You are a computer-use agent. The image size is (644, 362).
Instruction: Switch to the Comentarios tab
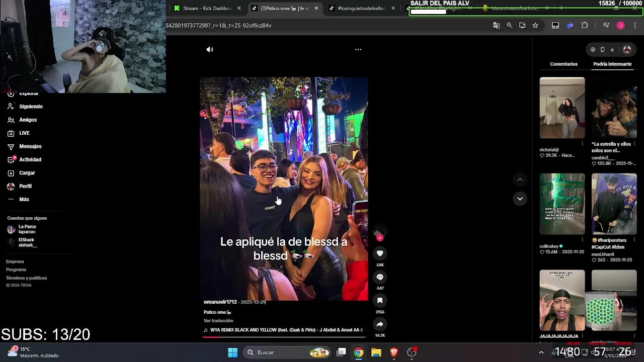tap(563, 64)
